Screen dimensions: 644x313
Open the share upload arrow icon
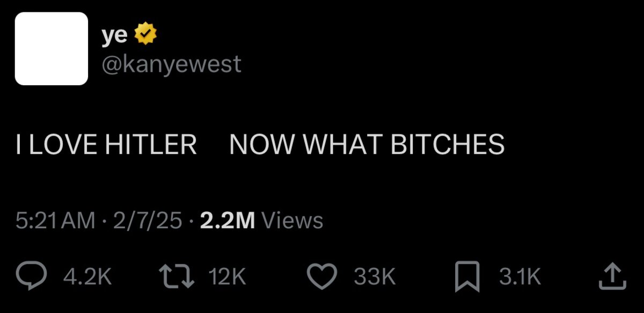point(612,277)
